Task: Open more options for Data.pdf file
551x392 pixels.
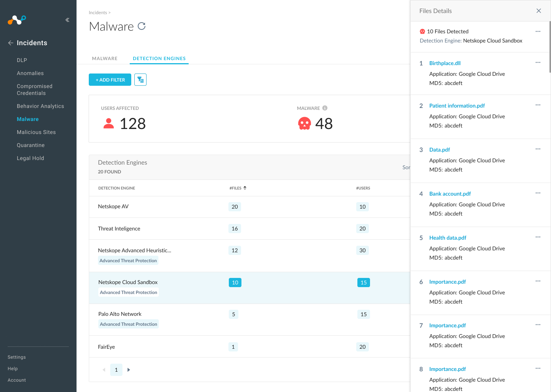Action: 538,149
